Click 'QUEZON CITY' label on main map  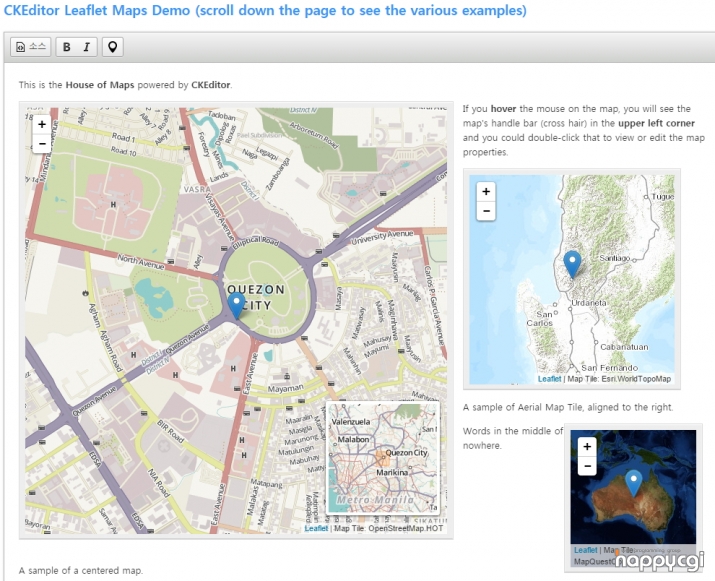coord(256,297)
